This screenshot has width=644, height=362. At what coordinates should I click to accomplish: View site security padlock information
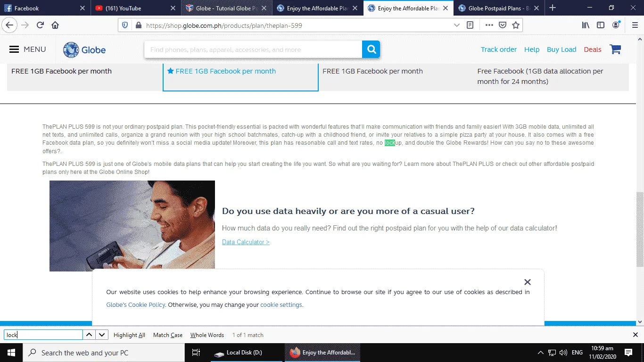[x=138, y=25]
